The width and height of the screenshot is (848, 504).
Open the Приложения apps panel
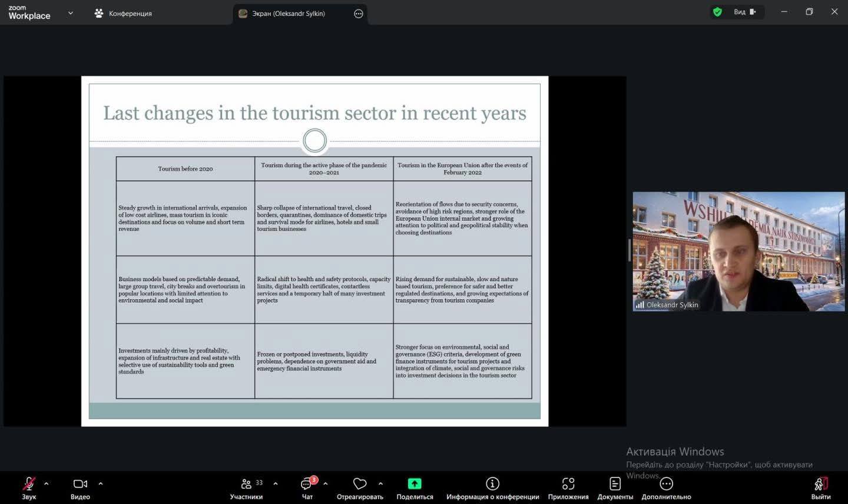(568, 488)
